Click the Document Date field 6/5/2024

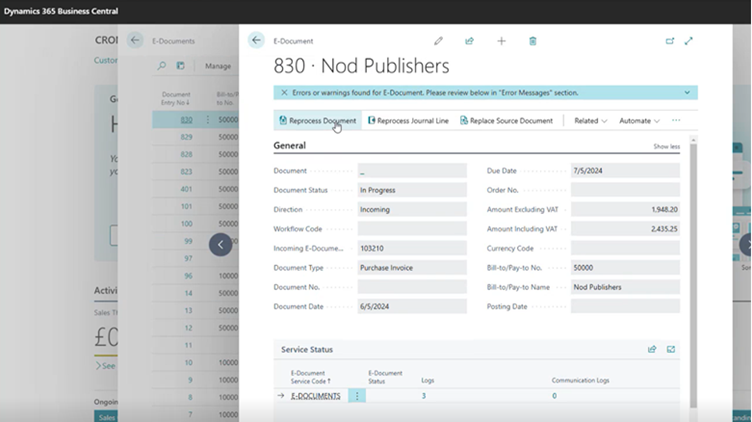pos(412,306)
